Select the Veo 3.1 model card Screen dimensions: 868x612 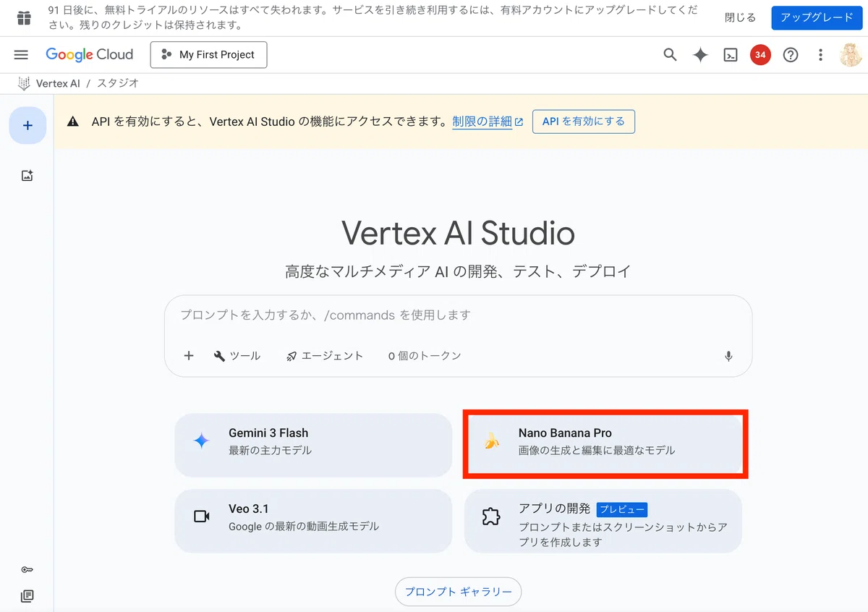click(x=313, y=521)
